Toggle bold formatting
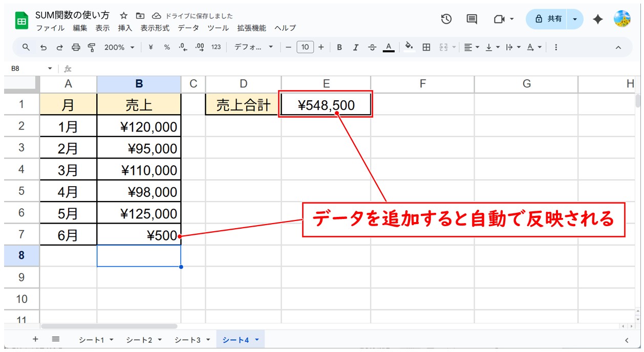Screen dimensions: 644x352 point(339,47)
